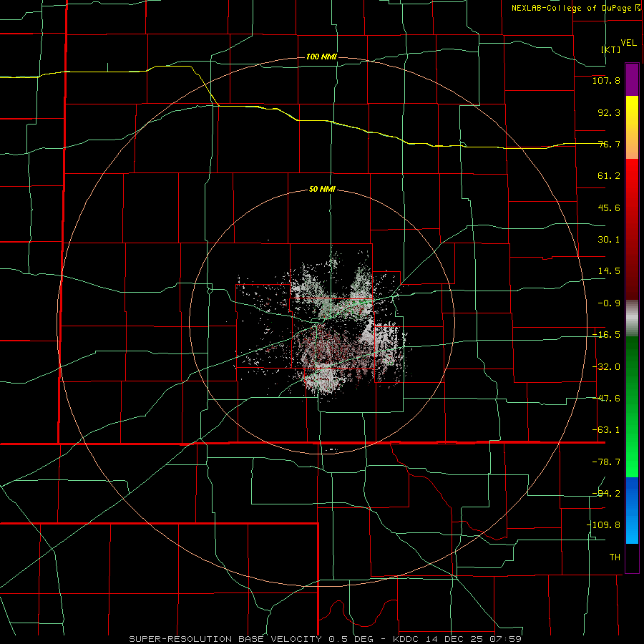Click the yellow-orange segment of the color bar
This screenshot has height=644, width=644.
point(632,127)
